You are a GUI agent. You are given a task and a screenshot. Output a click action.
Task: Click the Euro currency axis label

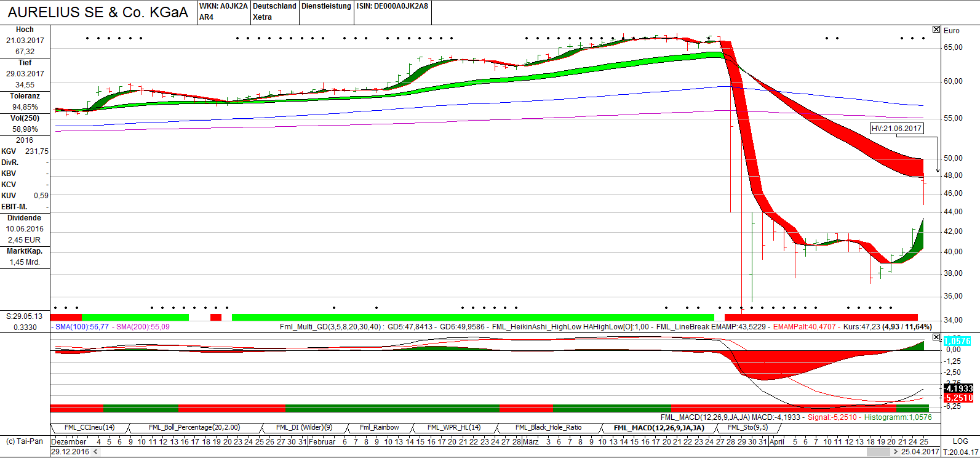(952, 31)
